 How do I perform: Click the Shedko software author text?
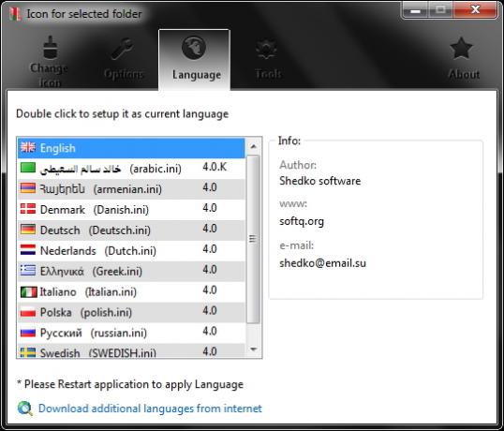[x=320, y=181]
